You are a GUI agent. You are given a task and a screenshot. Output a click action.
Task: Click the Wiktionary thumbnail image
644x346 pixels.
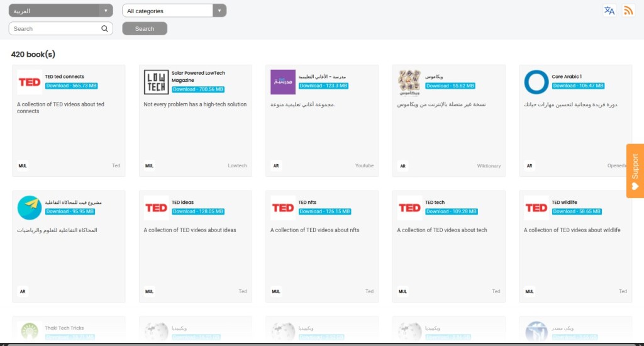409,82
